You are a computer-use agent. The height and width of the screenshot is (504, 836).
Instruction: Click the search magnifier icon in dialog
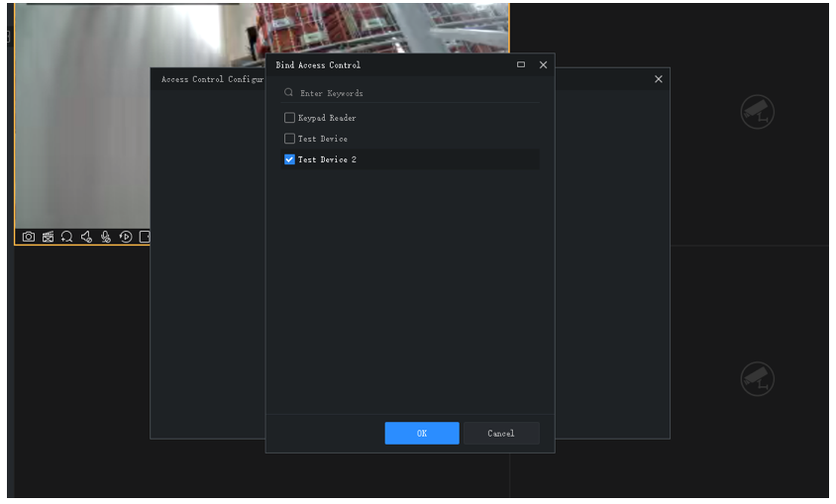288,92
